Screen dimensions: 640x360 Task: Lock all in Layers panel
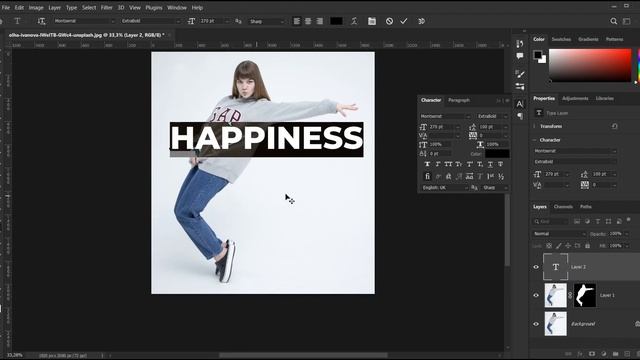point(587,246)
